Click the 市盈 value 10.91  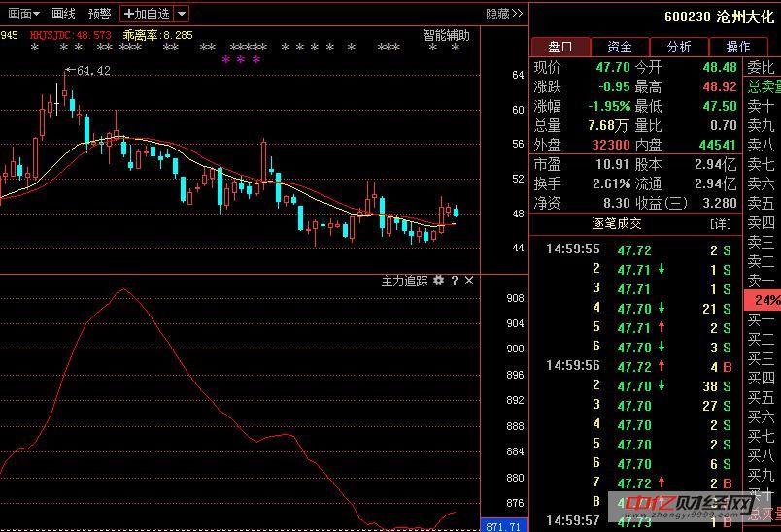pyautogui.click(x=613, y=164)
